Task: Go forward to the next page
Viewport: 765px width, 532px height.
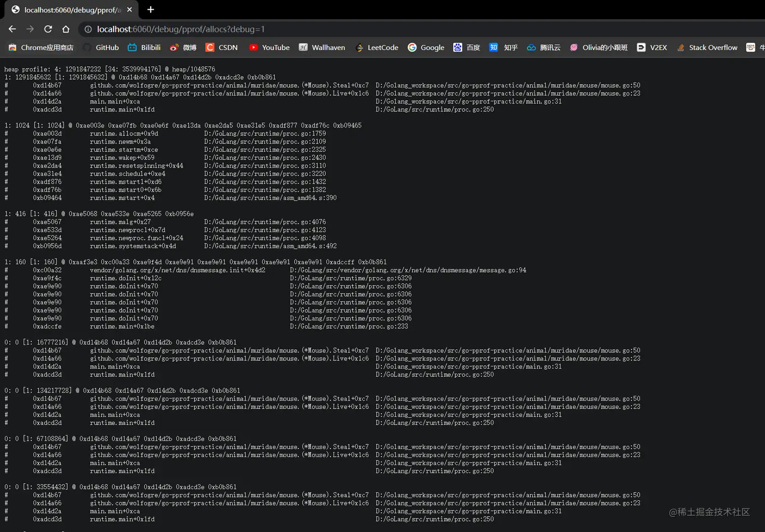Action: 30,29
